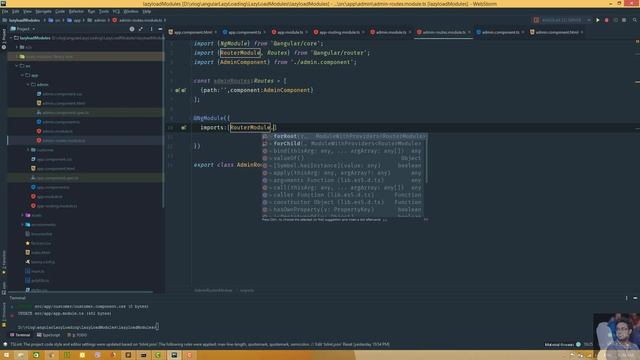
Task: Collapse the admin folder
Action: [x=28, y=84]
